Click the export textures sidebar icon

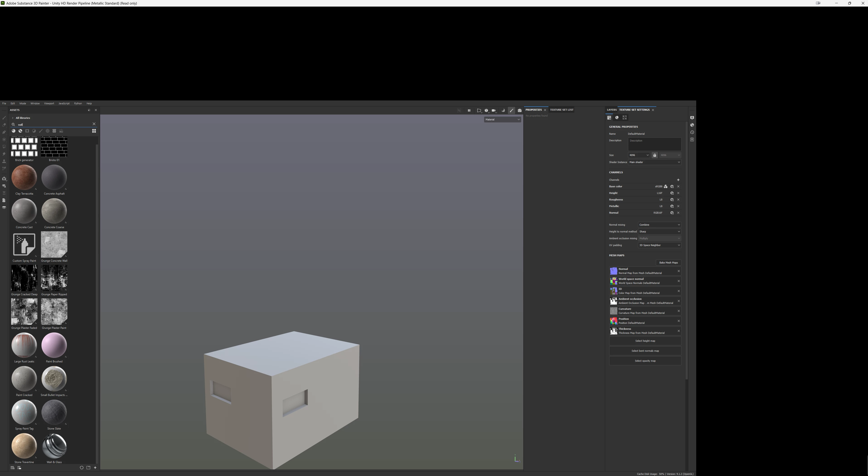tap(4, 179)
